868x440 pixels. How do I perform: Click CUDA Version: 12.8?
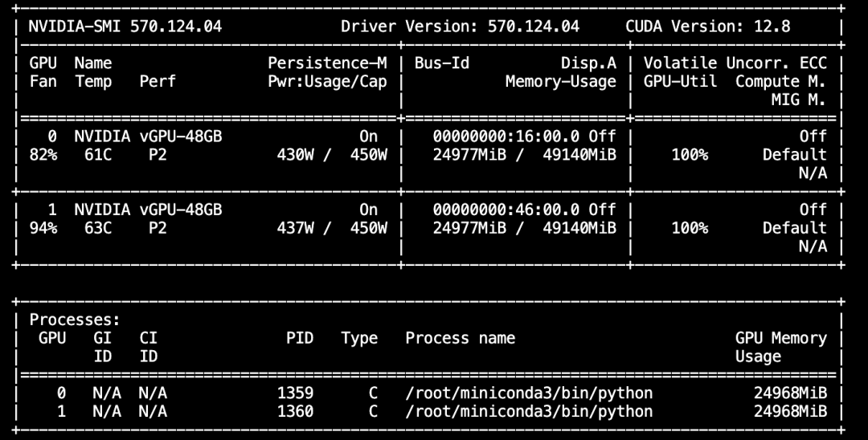coord(708,26)
